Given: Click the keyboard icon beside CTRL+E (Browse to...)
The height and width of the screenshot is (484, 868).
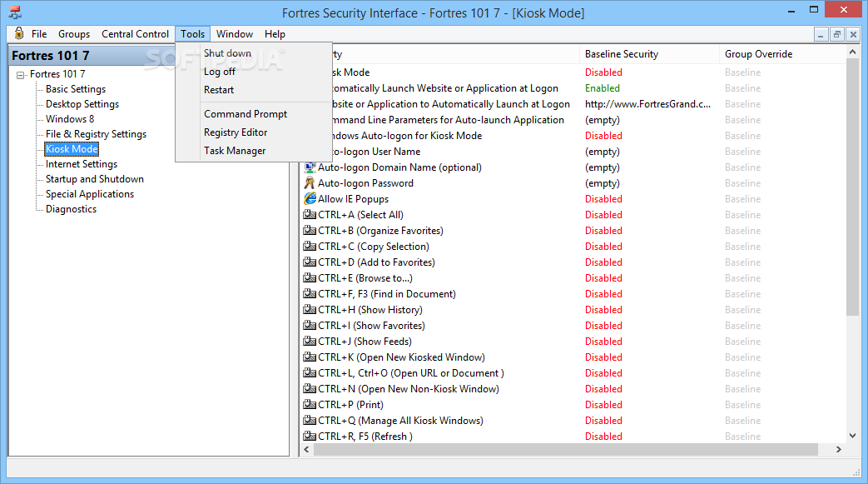Looking at the screenshot, I should [310, 277].
